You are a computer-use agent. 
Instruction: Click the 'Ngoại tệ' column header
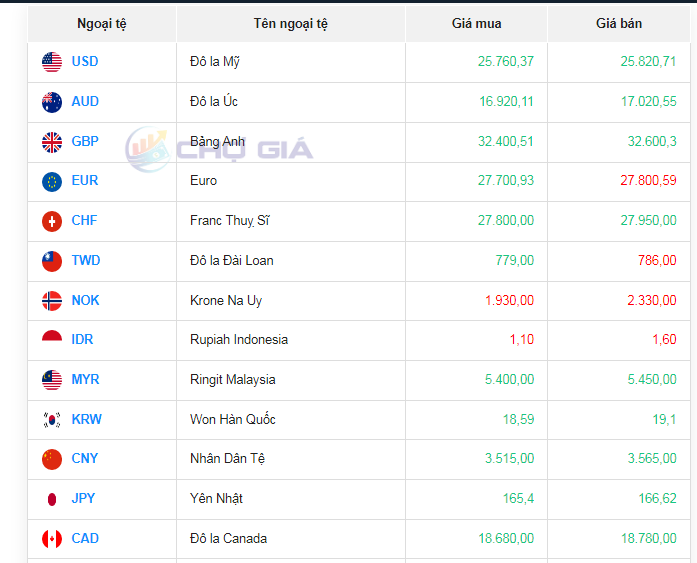pyautogui.click(x=102, y=24)
